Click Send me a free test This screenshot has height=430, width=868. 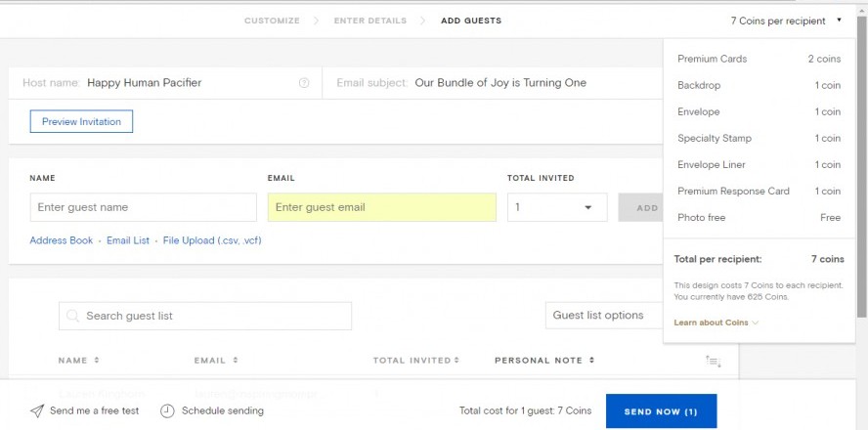pos(94,411)
